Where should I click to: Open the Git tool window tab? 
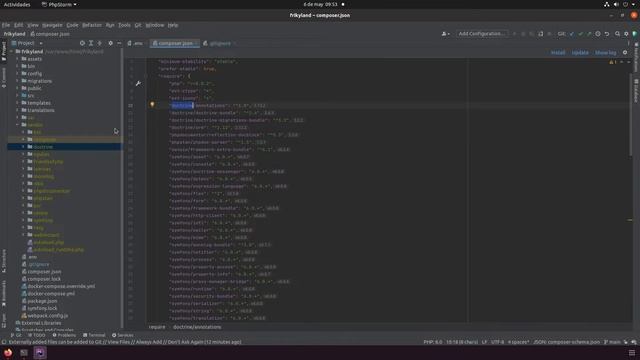(x=16, y=335)
